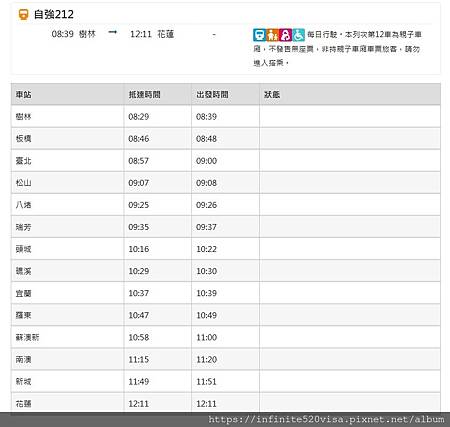Viewport: 450px width, 427px height.
Task: Click the purple nursing room icon
Action: tap(285, 35)
